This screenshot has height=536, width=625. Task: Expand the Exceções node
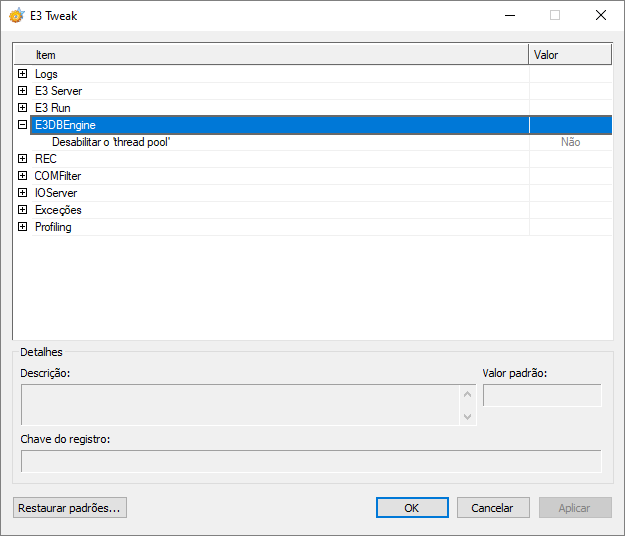(x=22, y=210)
